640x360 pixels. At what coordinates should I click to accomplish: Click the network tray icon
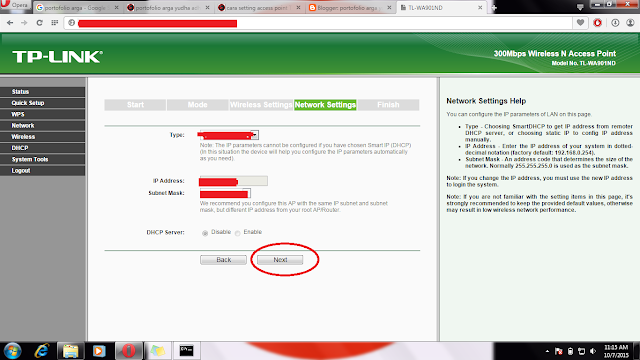tap(582, 351)
